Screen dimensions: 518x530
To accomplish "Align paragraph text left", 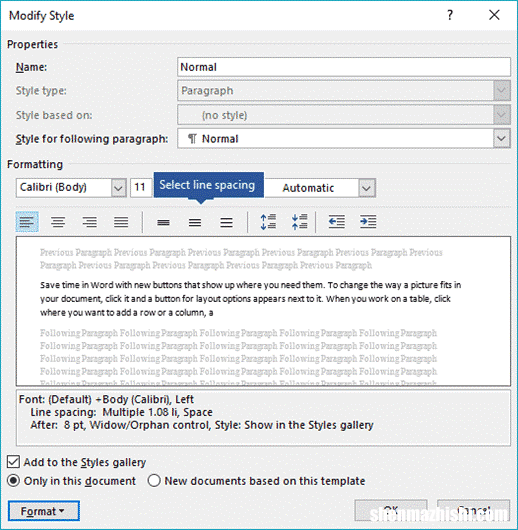I will pyautogui.click(x=27, y=222).
